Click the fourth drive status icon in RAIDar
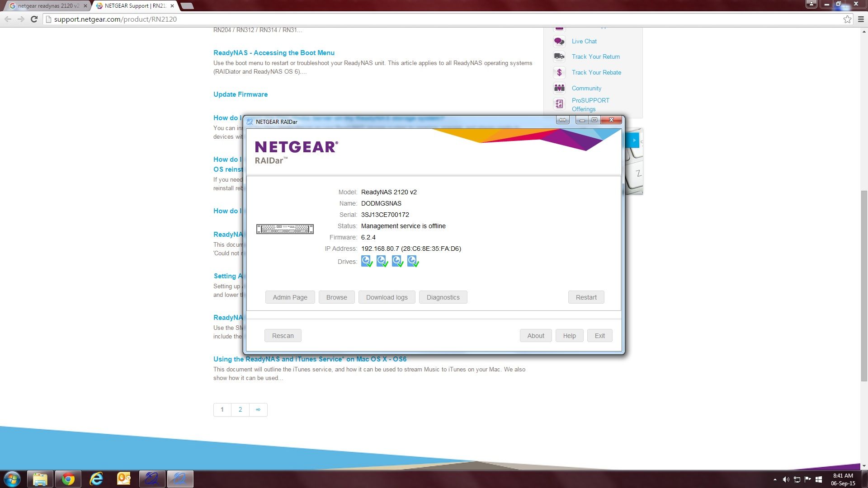Screen dimensions: 868x488 click(x=413, y=261)
